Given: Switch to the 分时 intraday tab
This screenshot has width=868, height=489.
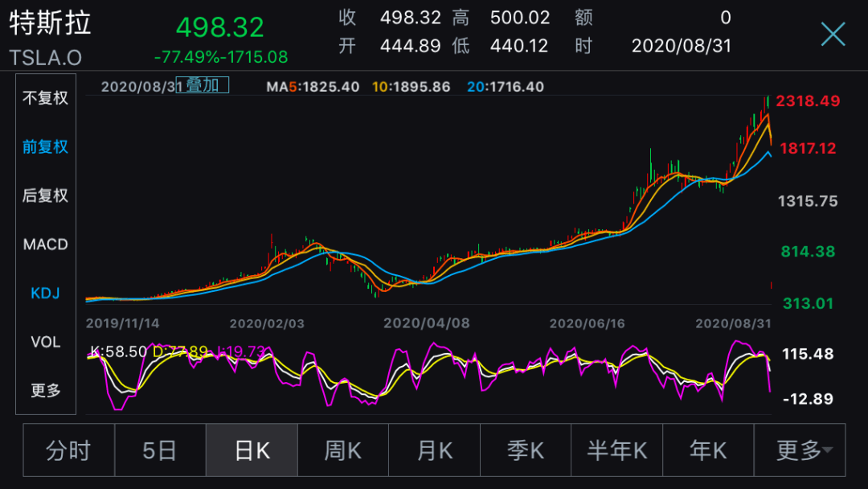Looking at the screenshot, I should (x=68, y=450).
